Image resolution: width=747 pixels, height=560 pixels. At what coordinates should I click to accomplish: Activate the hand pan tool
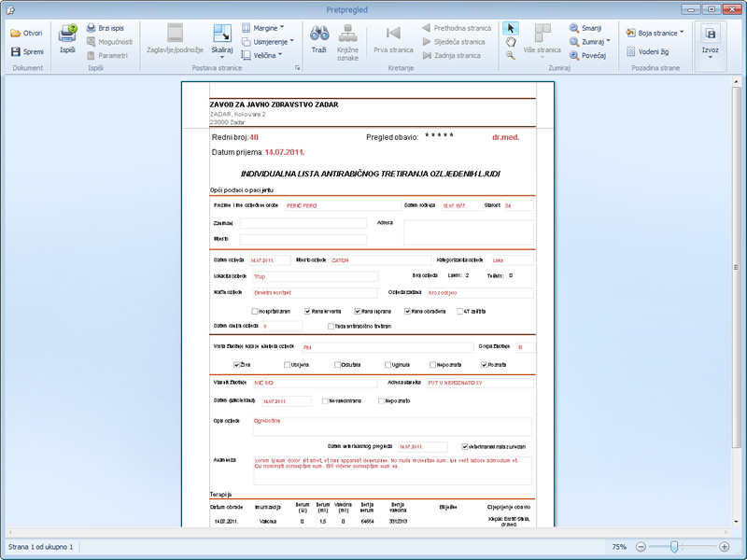[x=511, y=42]
